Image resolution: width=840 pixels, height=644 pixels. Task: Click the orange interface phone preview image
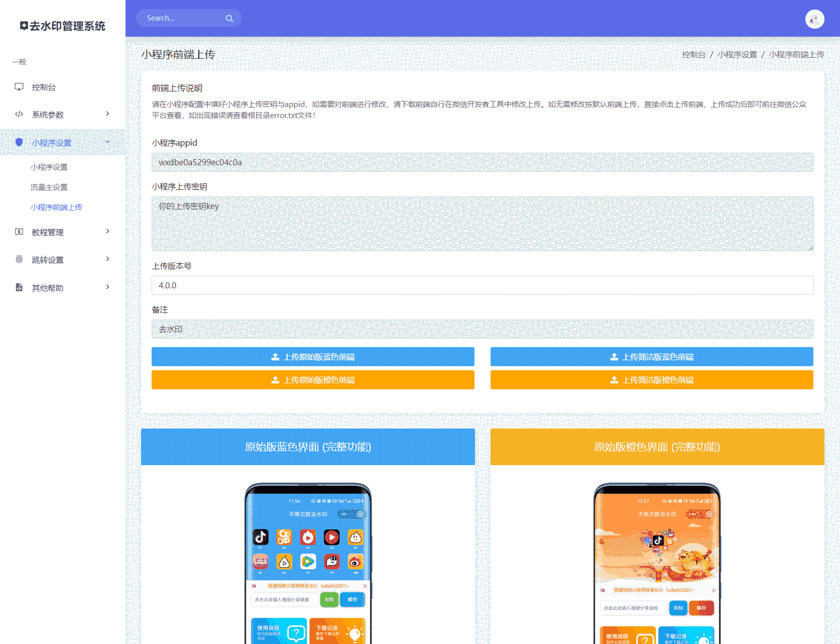click(x=657, y=563)
